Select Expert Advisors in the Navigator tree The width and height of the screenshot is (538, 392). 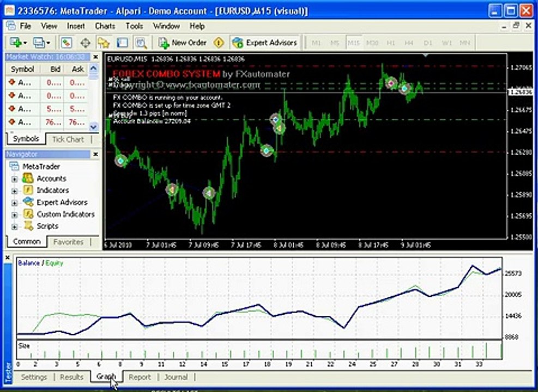pos(62,202)
